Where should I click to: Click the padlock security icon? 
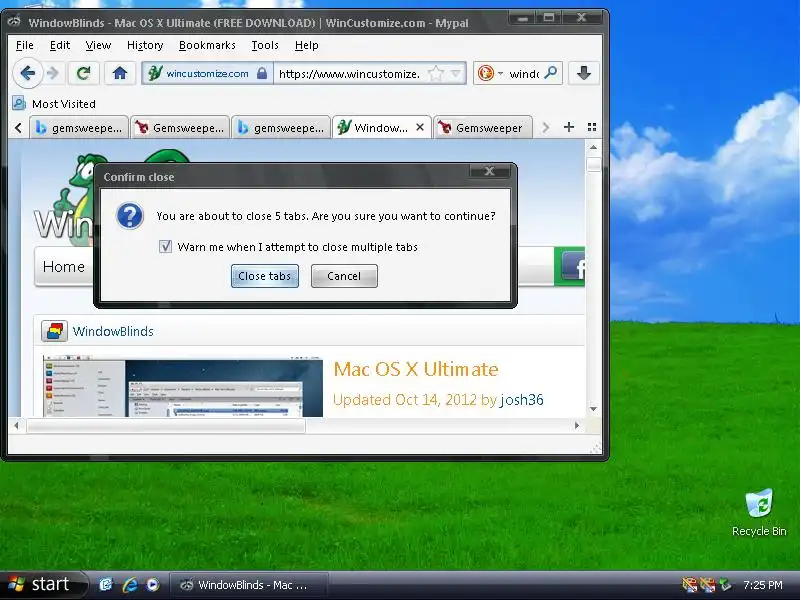tap(262, 73)
